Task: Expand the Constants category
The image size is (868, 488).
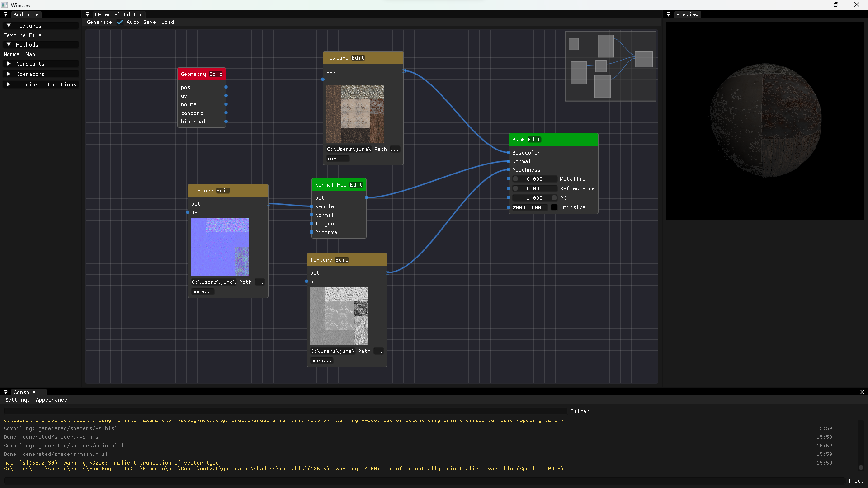Action: pos(9,64)
